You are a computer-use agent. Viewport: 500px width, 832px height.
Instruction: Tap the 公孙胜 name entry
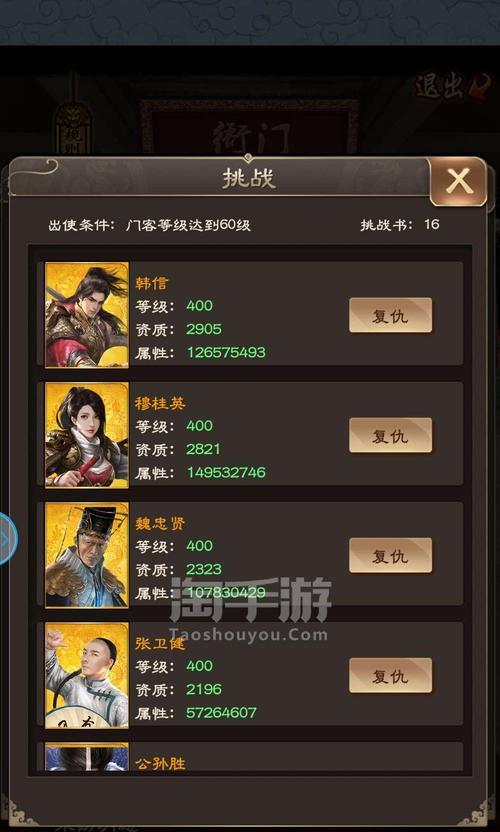[x=160, y=764]
